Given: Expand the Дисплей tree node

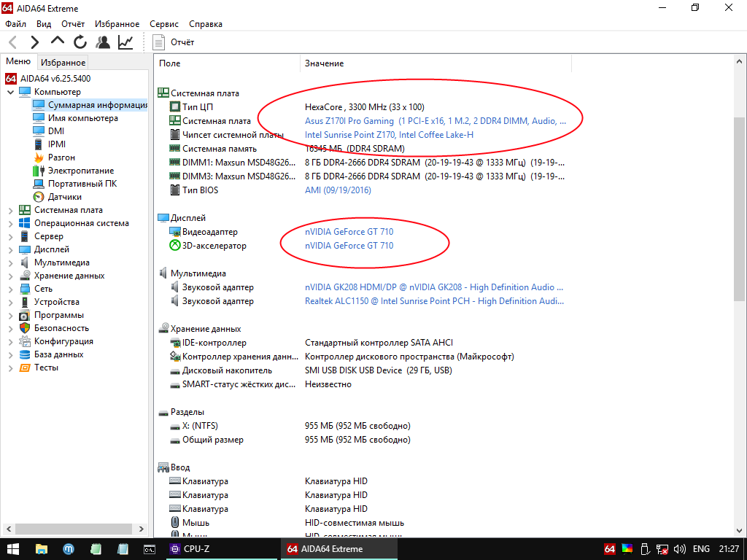Looking at the screenshot, I should point(10,249).
